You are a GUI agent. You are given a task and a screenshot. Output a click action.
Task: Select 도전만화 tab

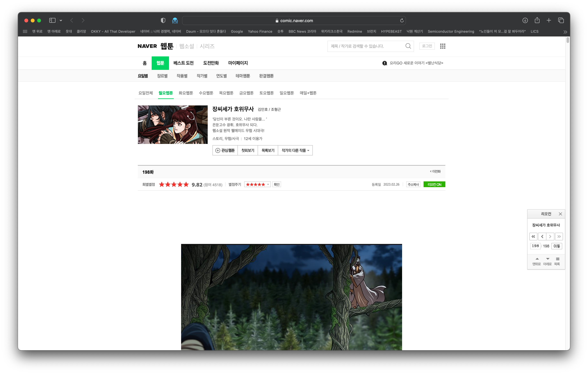[x=211, y=63]
